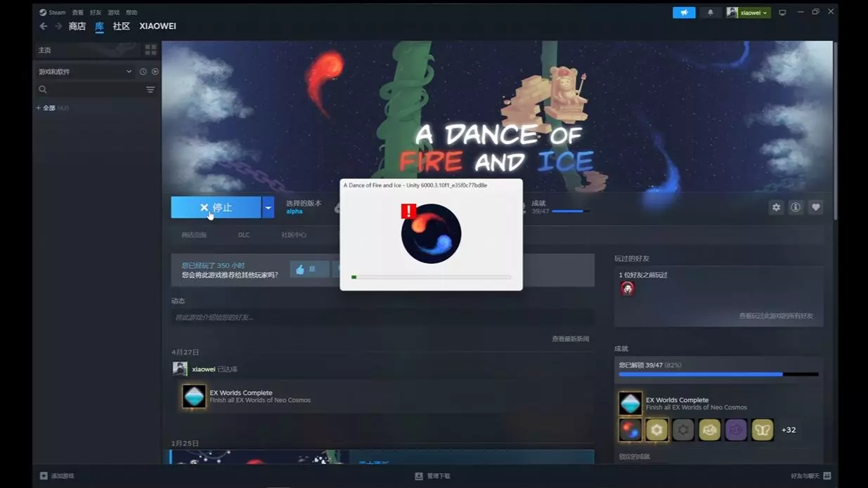Click the red exclamation warning icon
The width and height of the screenshot is (868, 488).
click(x=408, y=211)
